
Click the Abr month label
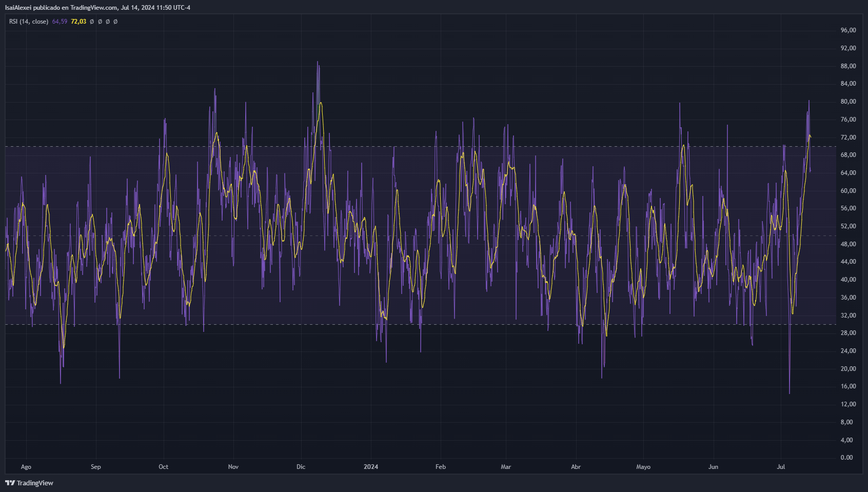[576, 467]
